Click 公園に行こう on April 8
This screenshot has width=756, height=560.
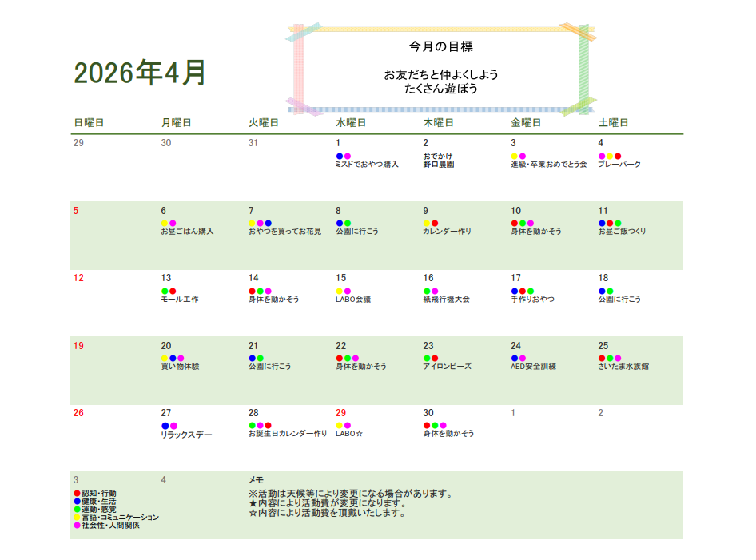[356, 232]
